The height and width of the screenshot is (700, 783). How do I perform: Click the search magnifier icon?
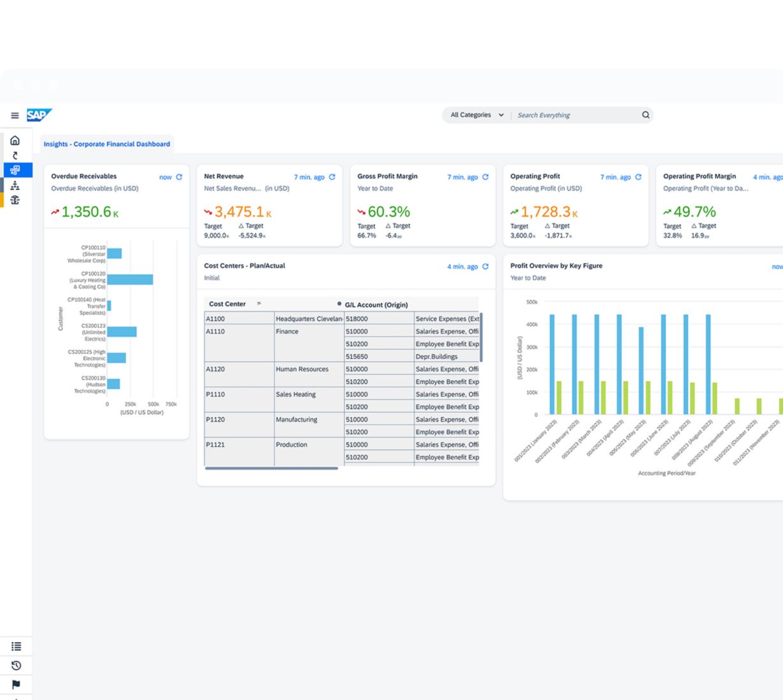645,115
